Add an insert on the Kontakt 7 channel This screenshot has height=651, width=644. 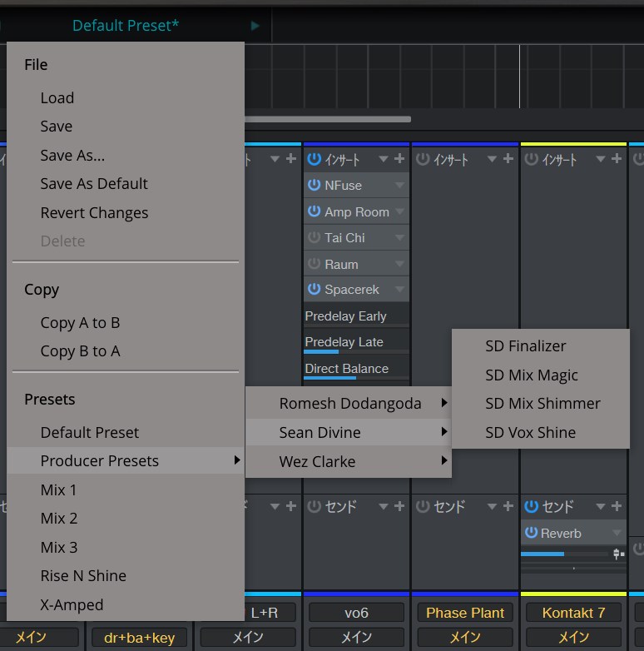coord(617,159)
